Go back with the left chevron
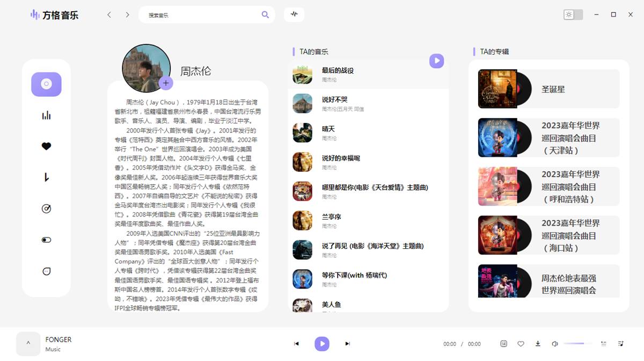644x361 pixels. [x=109, y=15]
